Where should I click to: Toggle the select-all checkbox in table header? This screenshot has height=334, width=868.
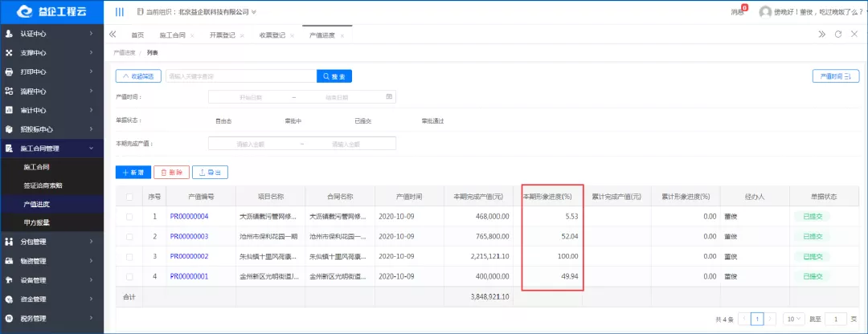[x=129, y=197]
